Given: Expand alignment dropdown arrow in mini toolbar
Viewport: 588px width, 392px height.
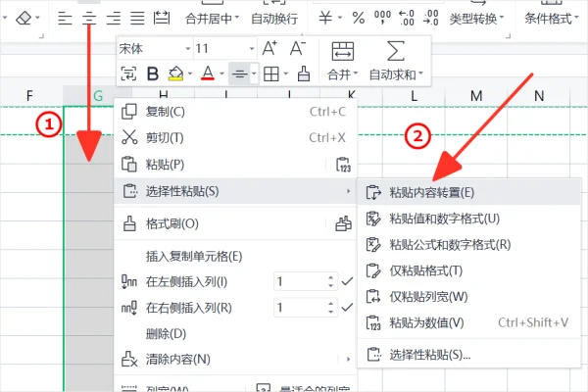Looking at the screenshot, I should tap(254, 73).
